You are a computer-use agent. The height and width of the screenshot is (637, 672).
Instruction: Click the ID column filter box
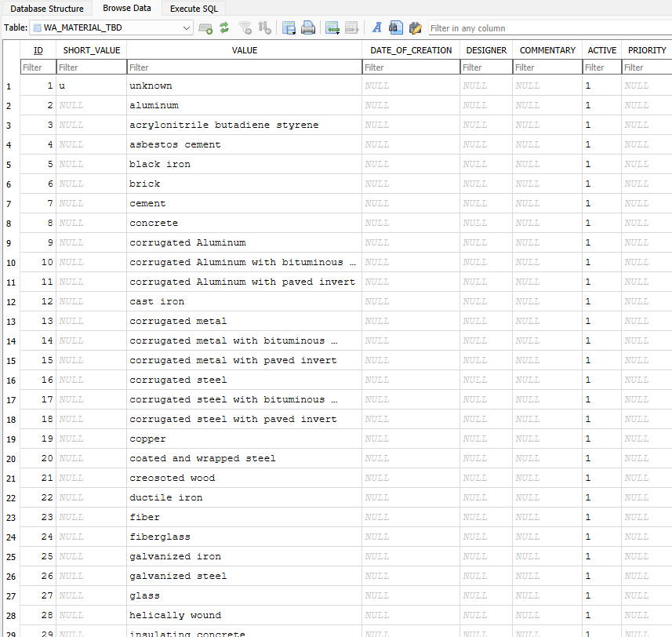pyautogui.click(x=38, y=67)
